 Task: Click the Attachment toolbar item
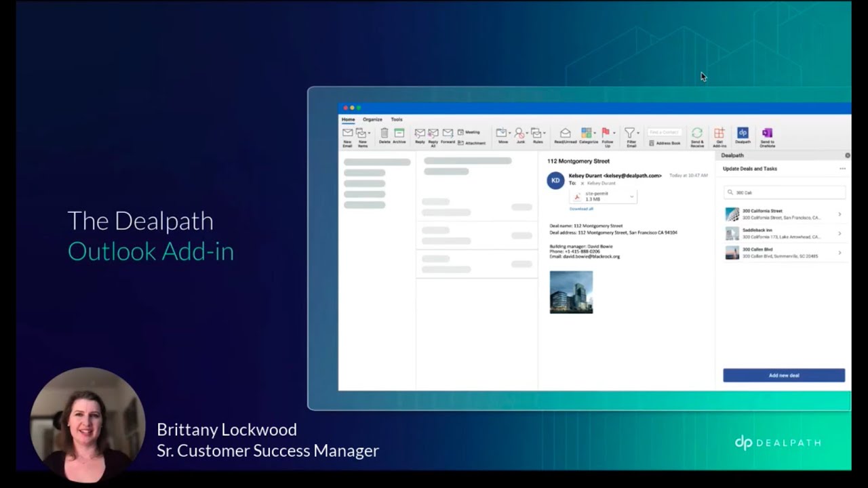coord(472,143)
